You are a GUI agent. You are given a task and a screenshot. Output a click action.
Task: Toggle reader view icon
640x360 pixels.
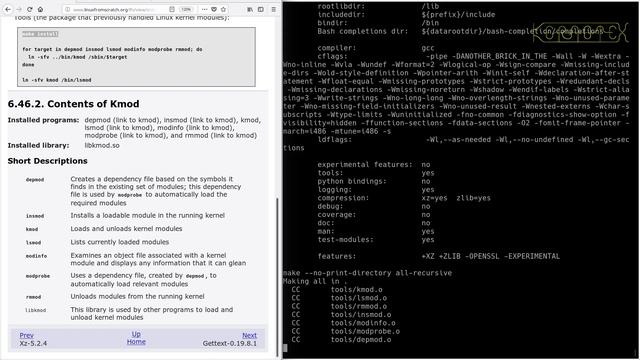(172, 9)
